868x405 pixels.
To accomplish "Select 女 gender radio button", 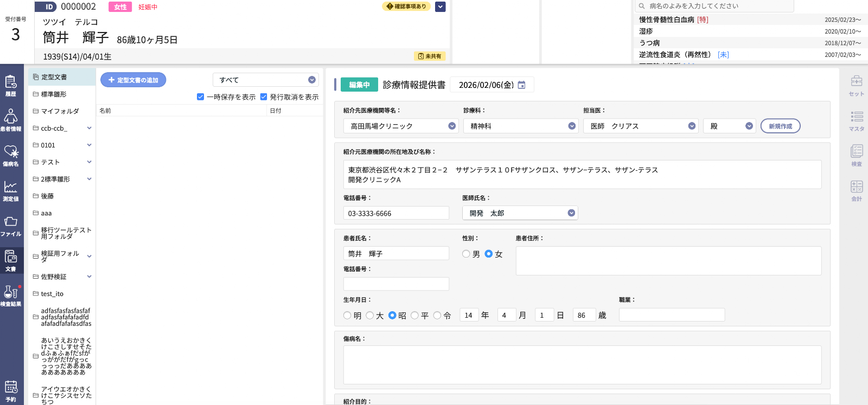I will [488, 254].
